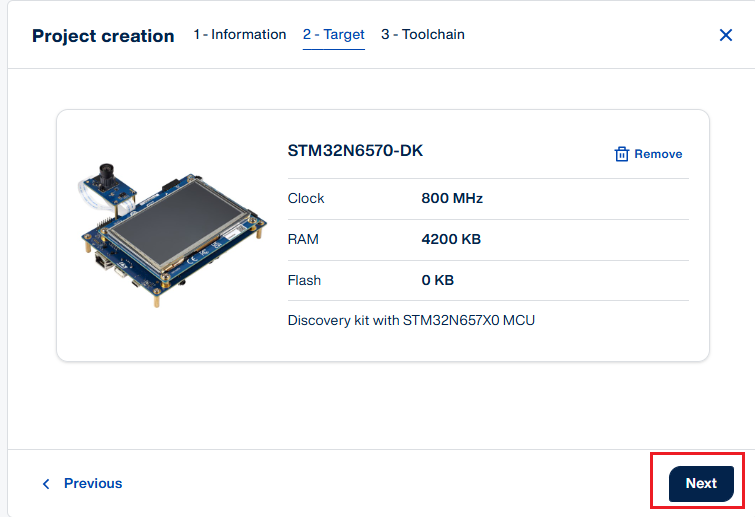Click the 800 MHz clock value
Viewport: 755px width, 517px height.
[452, 198]
